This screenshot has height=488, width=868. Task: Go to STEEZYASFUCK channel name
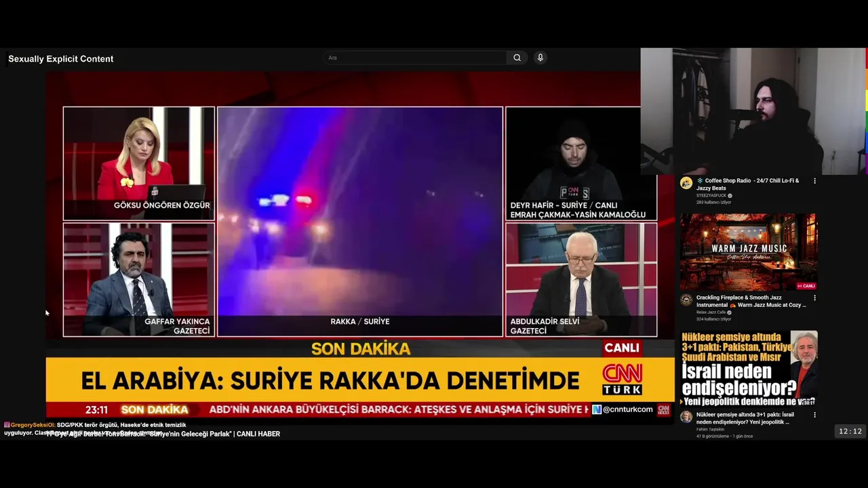pyautogui.click(x=711, y=195)
